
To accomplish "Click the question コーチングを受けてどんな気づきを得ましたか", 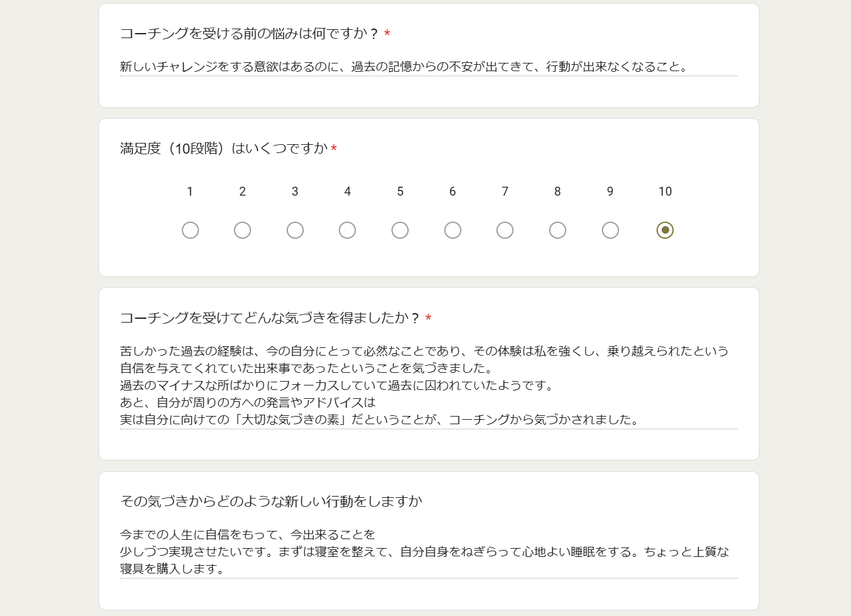I will point(270,318).
